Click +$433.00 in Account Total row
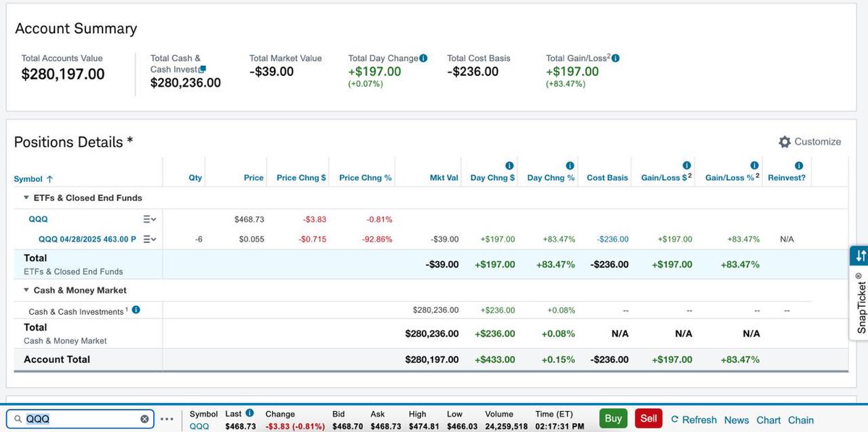 click(495, 359)
